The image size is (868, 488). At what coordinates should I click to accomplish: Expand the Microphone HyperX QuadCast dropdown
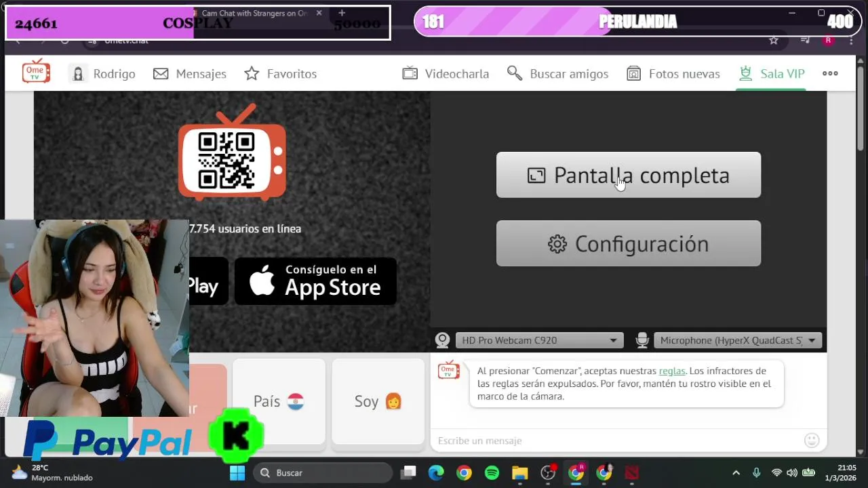point(738,340)
